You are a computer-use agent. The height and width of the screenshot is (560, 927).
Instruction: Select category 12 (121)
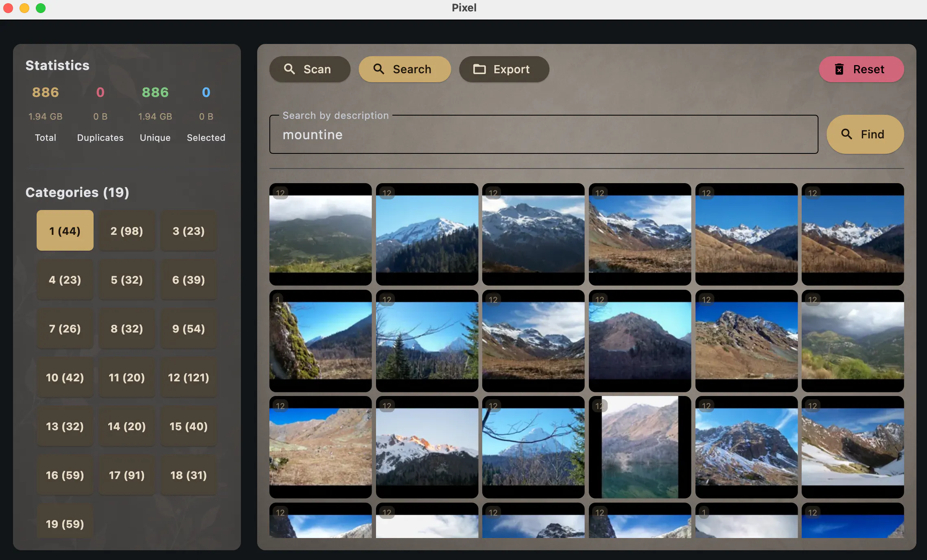point(189,377)
